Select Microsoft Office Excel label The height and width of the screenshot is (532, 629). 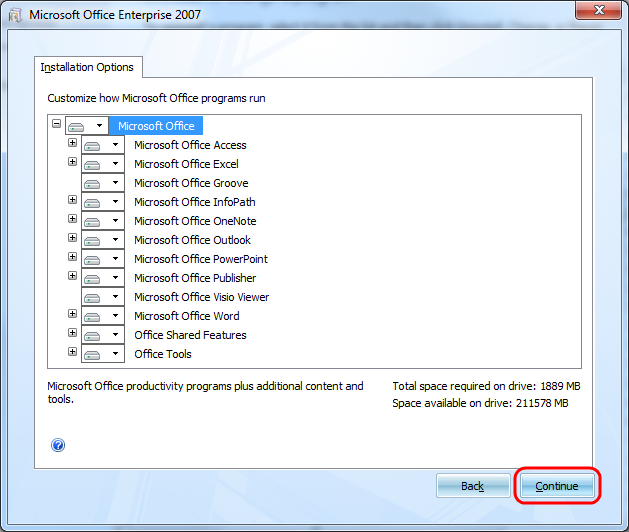186,164
